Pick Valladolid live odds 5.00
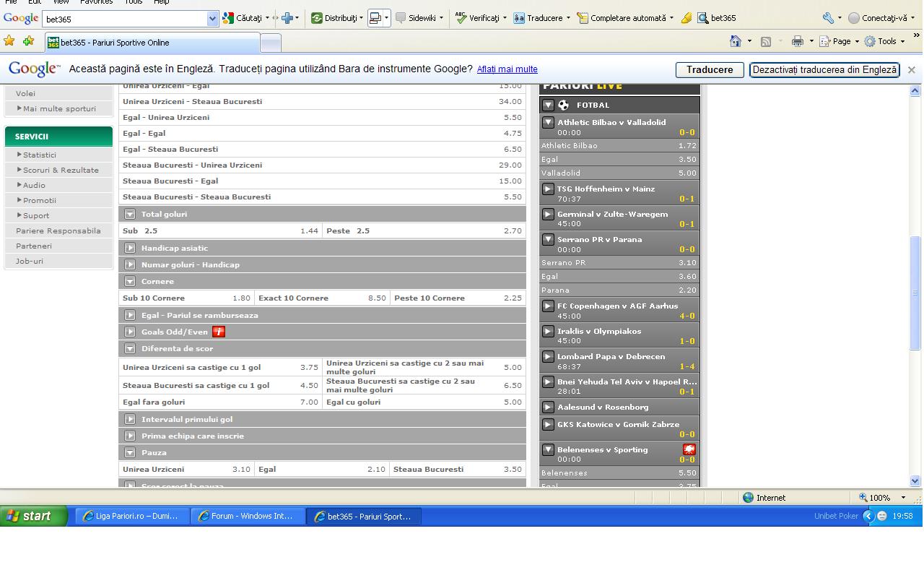924x578 pixels. coord(619,173)
